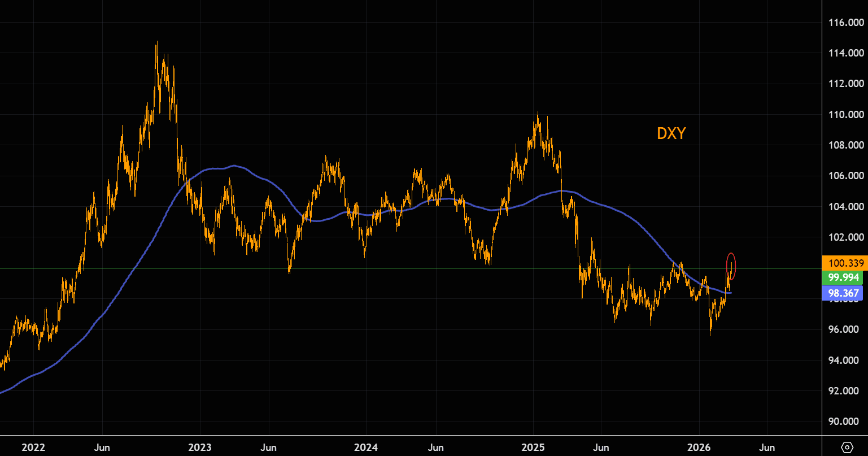The width and height of the screenshot is (868, 456).
Task: Click the 90.000 price axis label
Action: click(x=845, y=422)
